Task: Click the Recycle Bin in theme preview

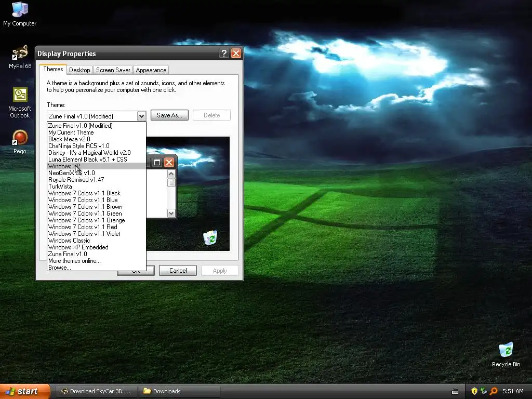Action: pyautogui.click(x=210, y=237)
